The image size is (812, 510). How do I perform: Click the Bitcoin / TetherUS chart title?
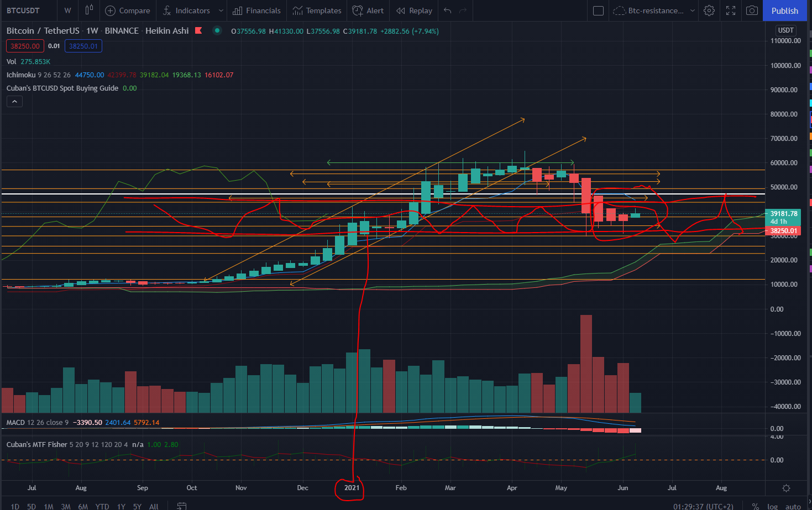click(43, 31)
